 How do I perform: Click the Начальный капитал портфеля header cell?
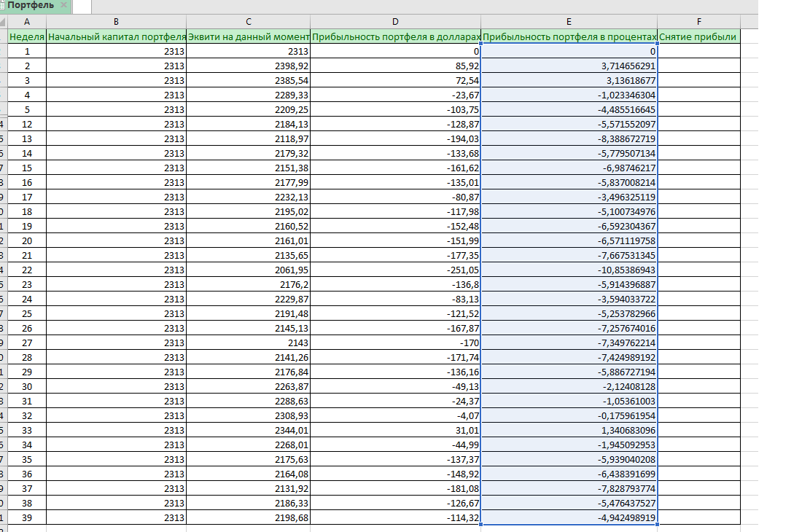(x=116, y=36)
